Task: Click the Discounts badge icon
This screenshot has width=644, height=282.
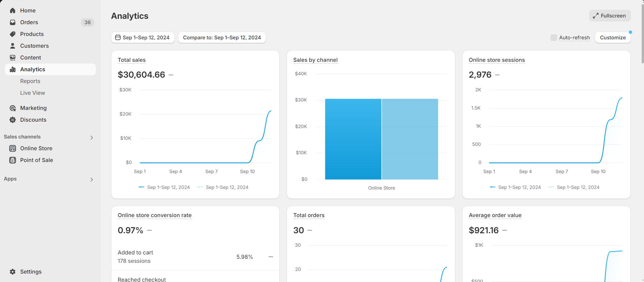Action: tap(13, 120)
